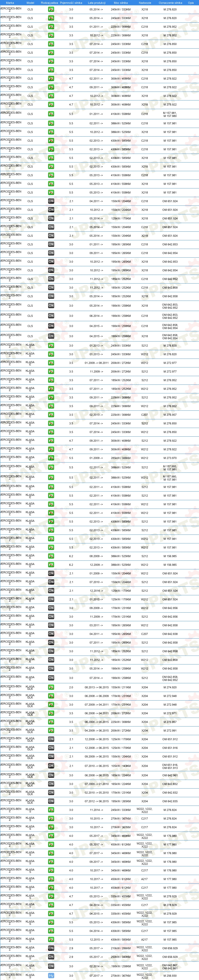Click the 'Pojemność silnika' column header
Image resolution: width=199 pixels, height=980 pixels.
click(x=71, y=3)
